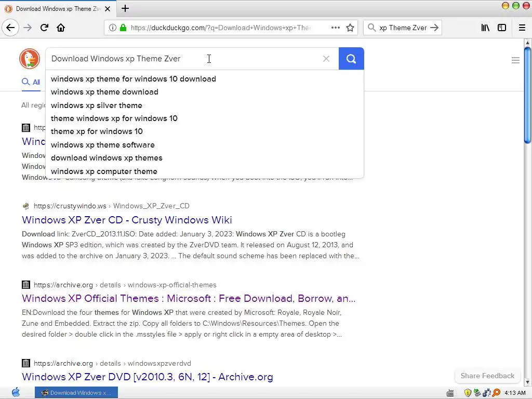Open the Firefox hamburger menu

[x=522, y=28]
